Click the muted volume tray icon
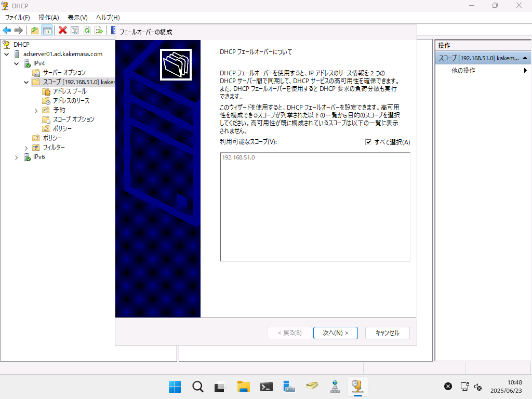 pyautogui.click(x=478, y=387)
